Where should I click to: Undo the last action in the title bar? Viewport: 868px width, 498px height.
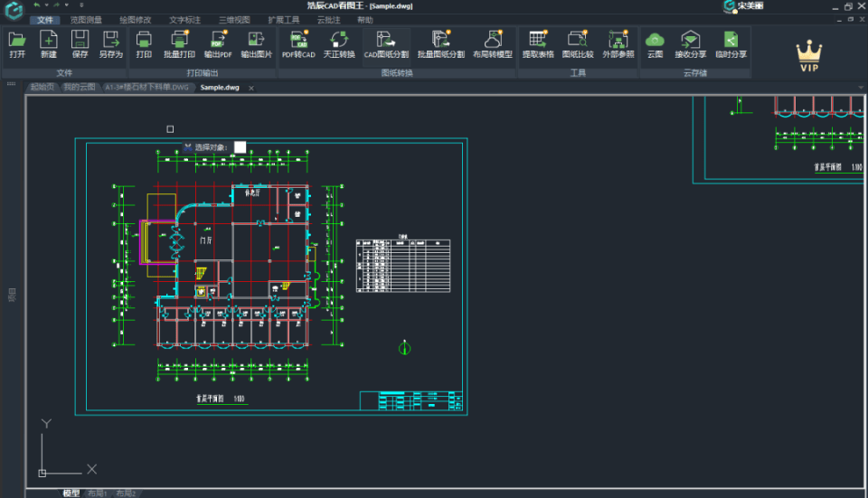pos(36,5)
